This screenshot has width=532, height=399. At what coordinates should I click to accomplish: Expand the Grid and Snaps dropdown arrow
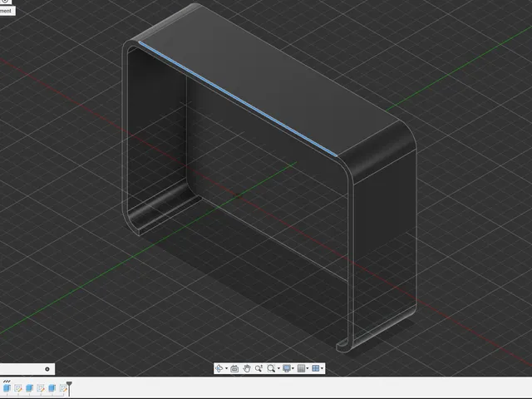click(308, 368)
